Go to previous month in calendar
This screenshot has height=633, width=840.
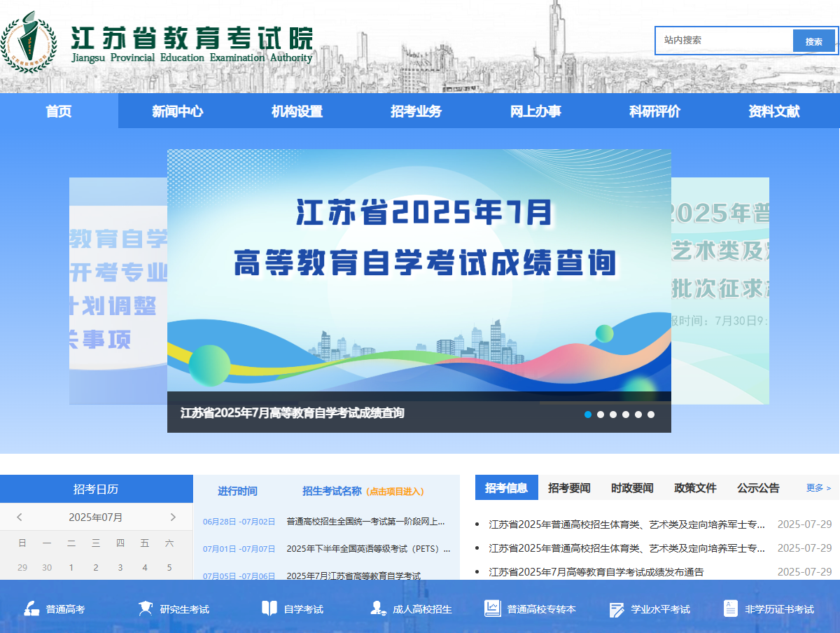click(x=20, y=517)
